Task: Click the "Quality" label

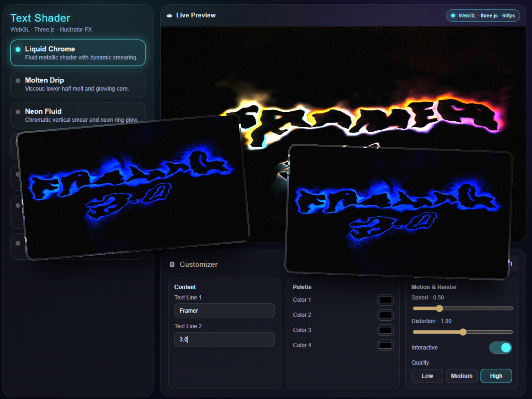Action: point(420,362)
